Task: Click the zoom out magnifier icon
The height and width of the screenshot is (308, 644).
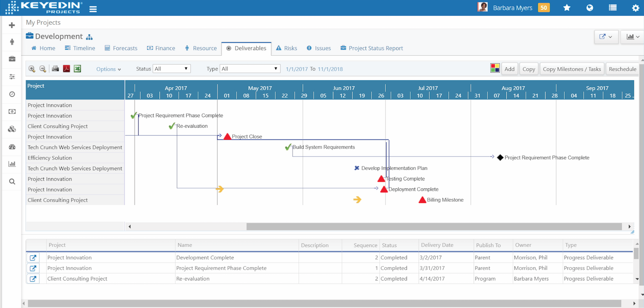Action: [43, 69]
